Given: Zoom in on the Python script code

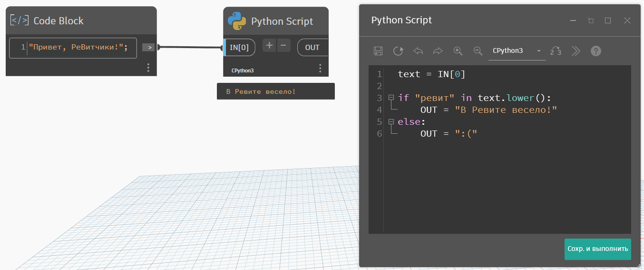Looking at the screenshot, I should click(458, 51).
